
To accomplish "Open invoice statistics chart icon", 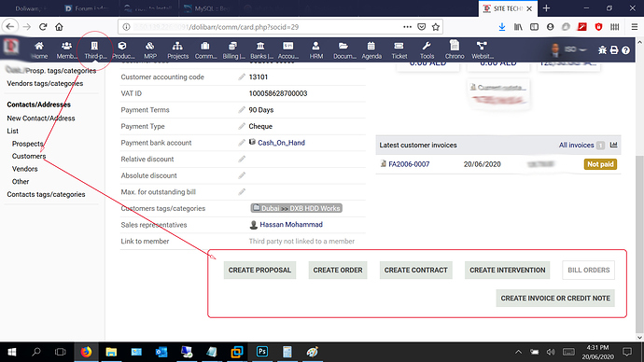I will pos(613,145).
